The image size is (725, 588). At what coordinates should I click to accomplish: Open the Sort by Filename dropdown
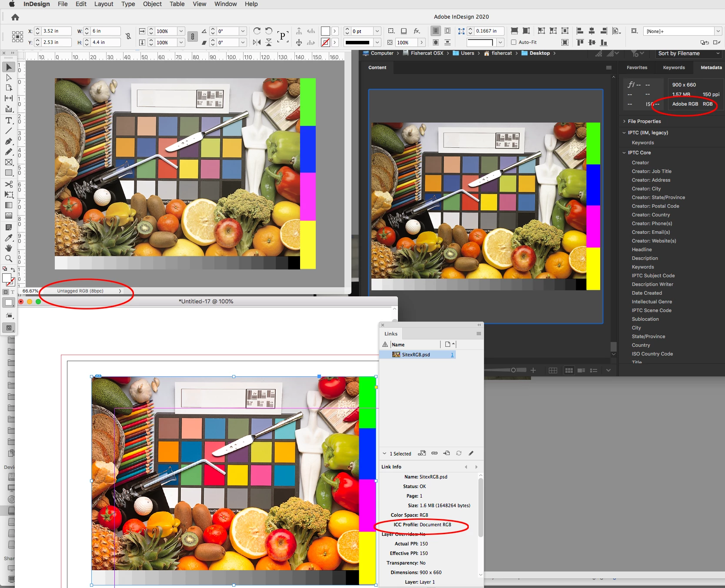(x=689, y=53)
